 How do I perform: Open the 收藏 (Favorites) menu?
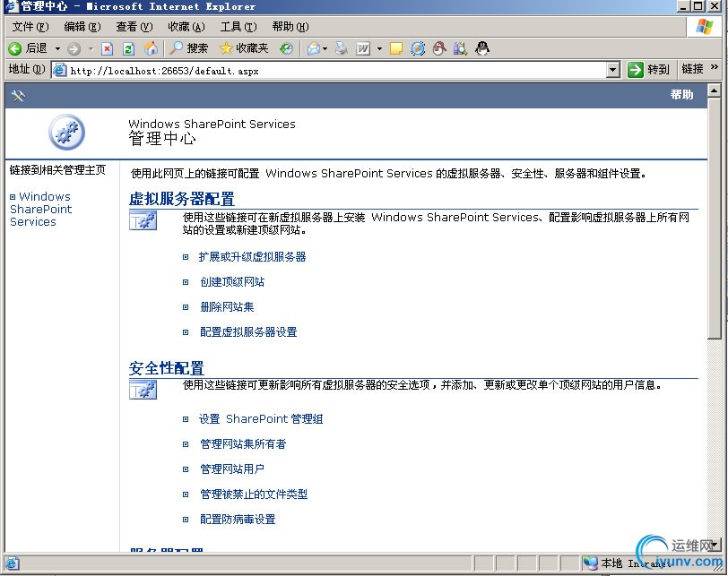click(x=186, y=27)
